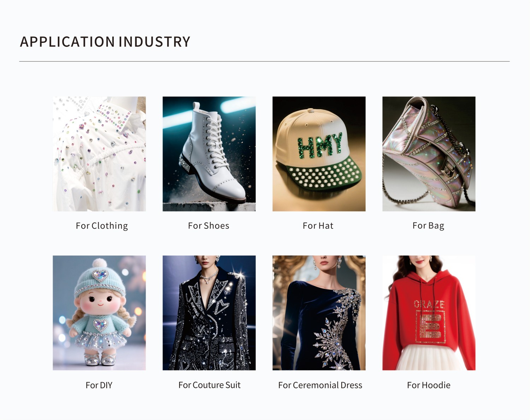Click the For Ceremonial Dress caption

[320, 385]
